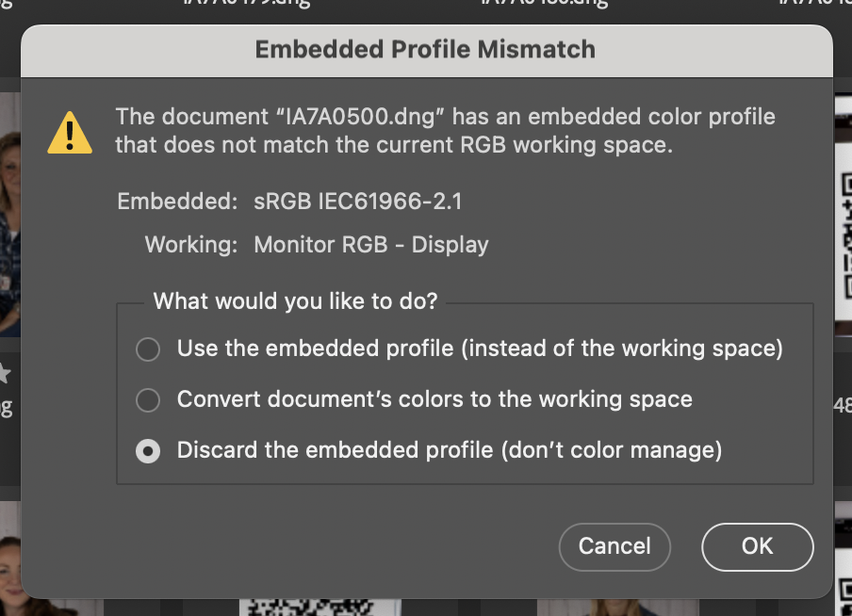Select the QR code thumbnail below the dialog
The height and width of the screenshot is (616, 852).
[320, 608]
